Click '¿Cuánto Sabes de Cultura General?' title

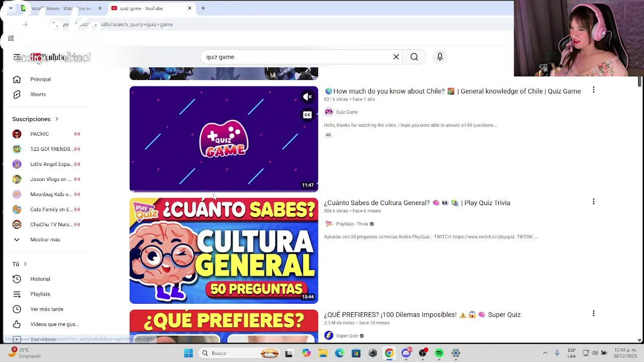click(x=417, y=203)
